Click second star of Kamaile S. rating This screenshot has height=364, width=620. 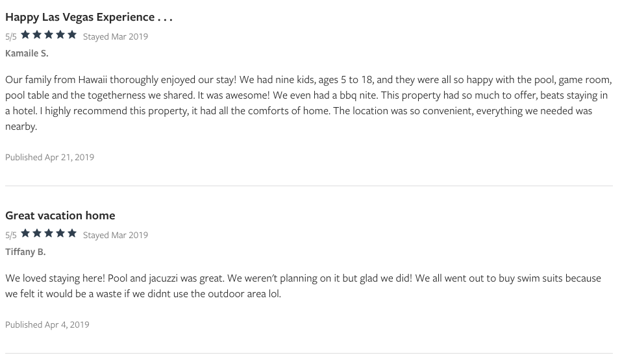tap(37, 35)
